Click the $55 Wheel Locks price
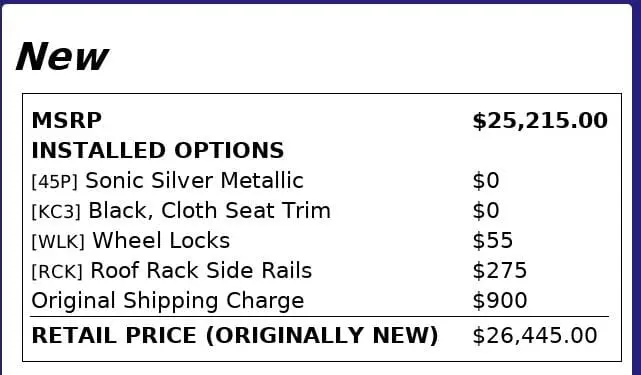 [493, 240]
